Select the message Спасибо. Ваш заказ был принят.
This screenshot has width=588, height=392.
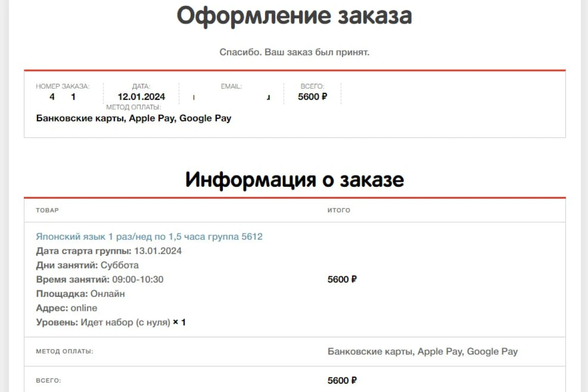(294, 52)
